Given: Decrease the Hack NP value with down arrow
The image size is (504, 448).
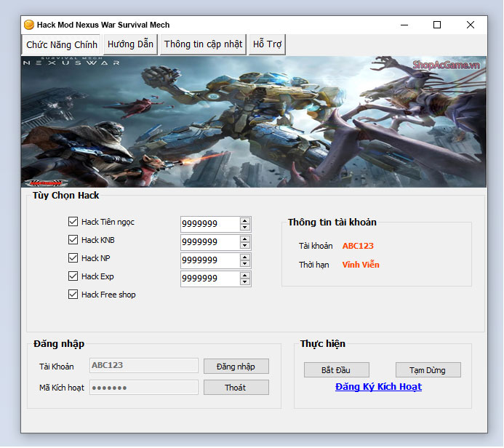Looking at the screenshot, I should pos(245,264).
